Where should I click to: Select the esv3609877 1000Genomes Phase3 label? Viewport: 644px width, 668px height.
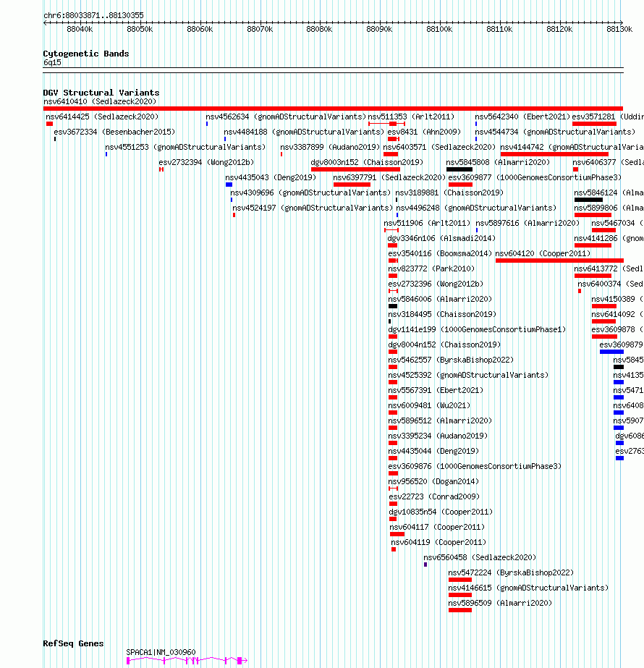(x=535, y=177)
